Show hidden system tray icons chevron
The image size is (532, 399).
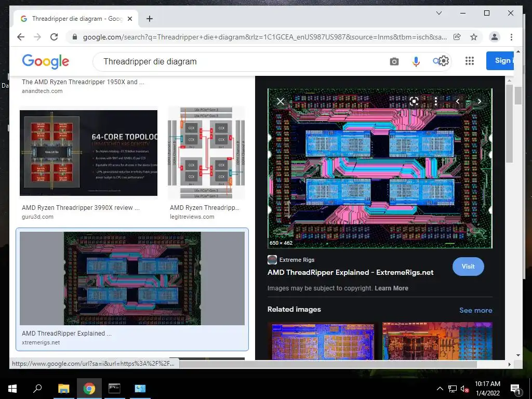click(440, 389)
